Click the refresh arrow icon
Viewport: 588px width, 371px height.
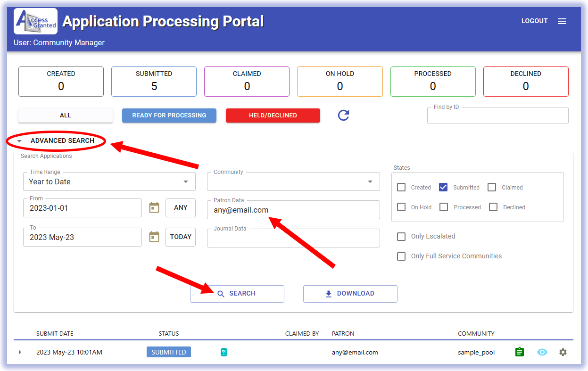pyautogui.click(x=344, y=115)
